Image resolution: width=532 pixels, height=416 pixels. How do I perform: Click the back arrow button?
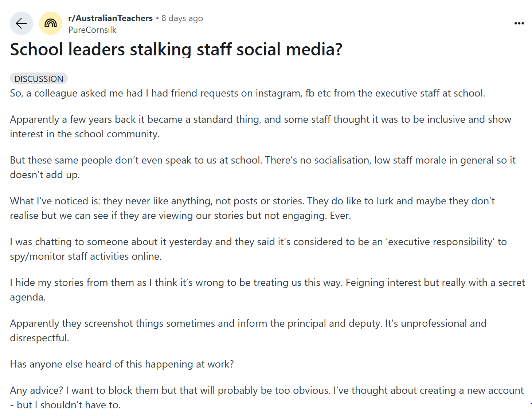coord(21,24)
